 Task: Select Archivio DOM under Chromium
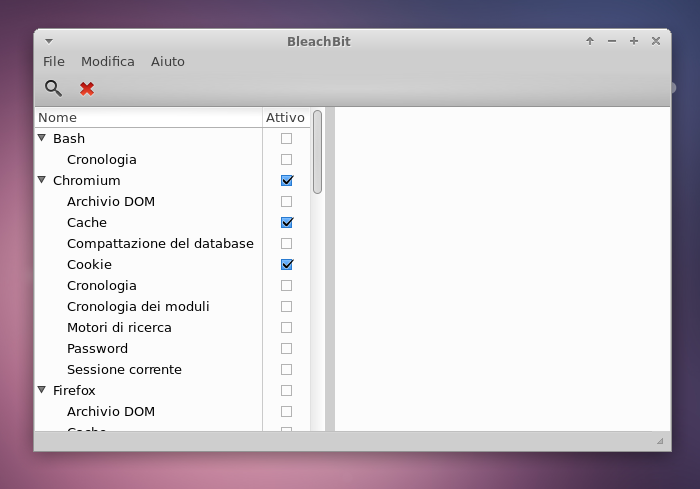[111, 201]
